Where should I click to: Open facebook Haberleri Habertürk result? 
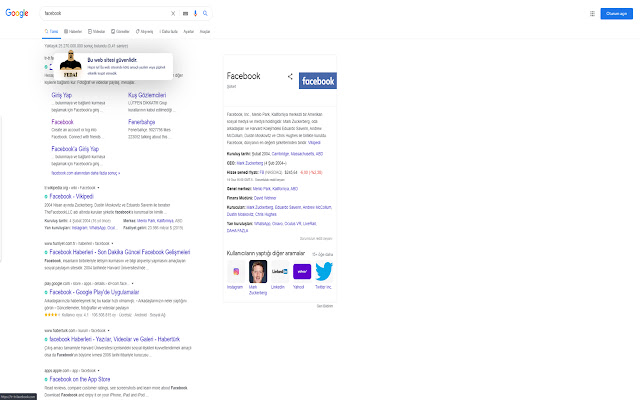[115, 340]
